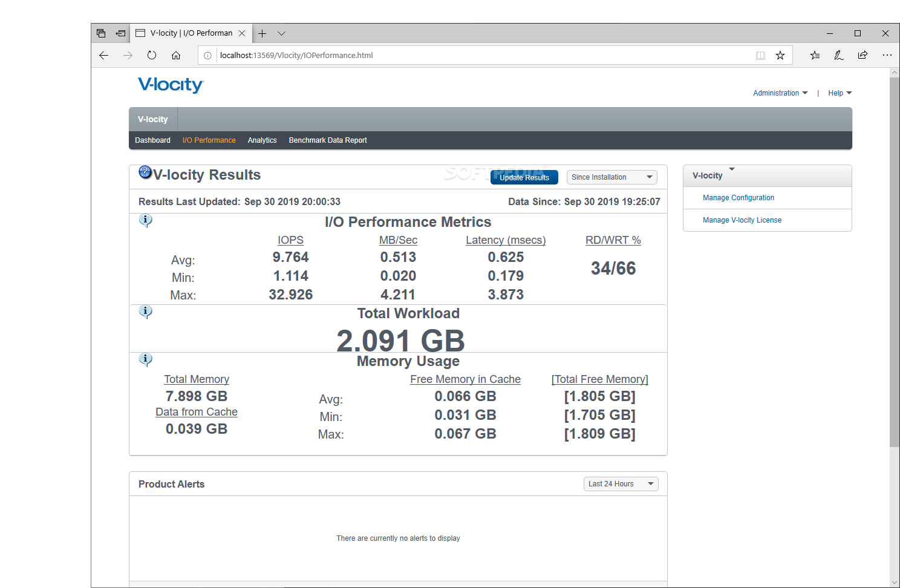Click the max IOPS value 32.926
This screenshot has width=900, height=588.
pyautogui.click(x=290, y=295)
